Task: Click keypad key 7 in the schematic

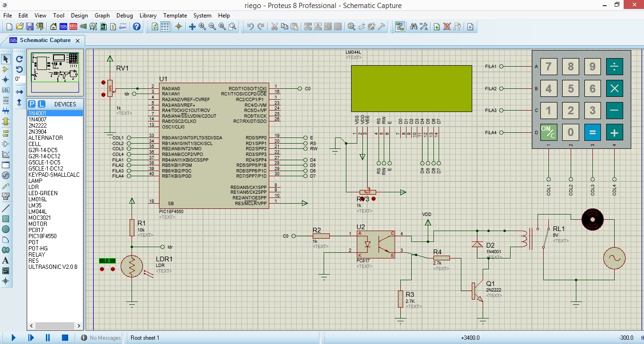Action: [548, 67]
